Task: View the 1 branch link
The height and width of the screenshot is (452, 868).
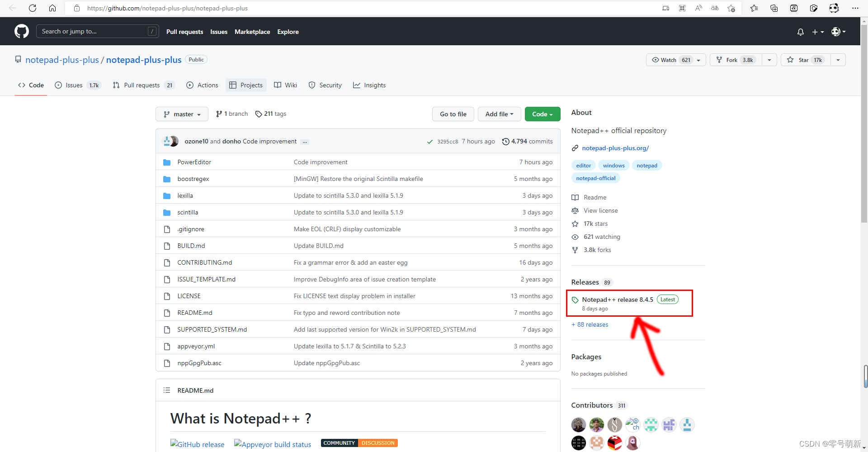Action: (232, 114)
